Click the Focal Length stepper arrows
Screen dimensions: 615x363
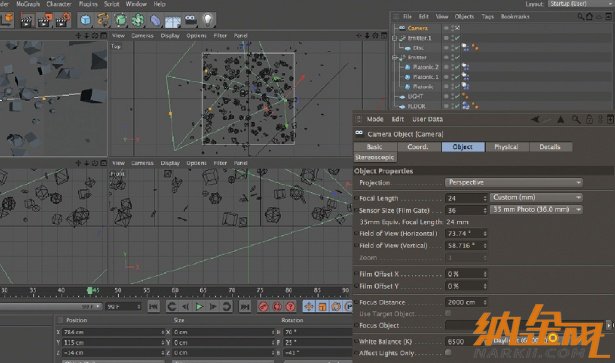coord(485,199)
